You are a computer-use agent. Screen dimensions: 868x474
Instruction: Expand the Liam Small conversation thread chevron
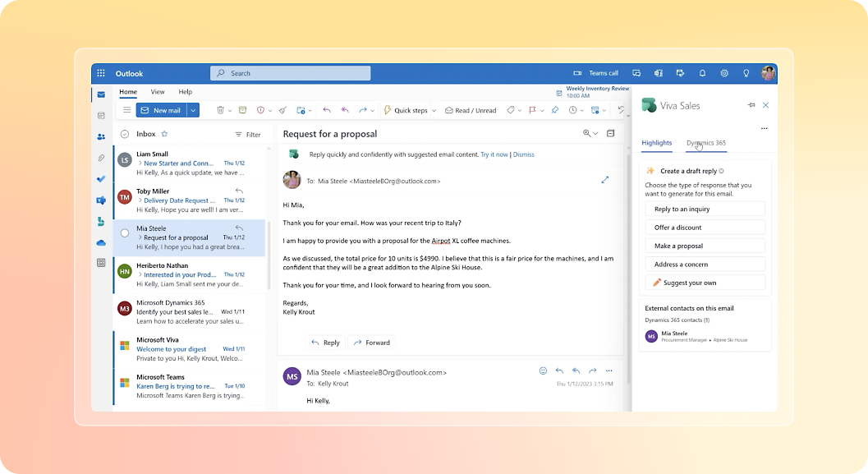(x=140, y=163)
